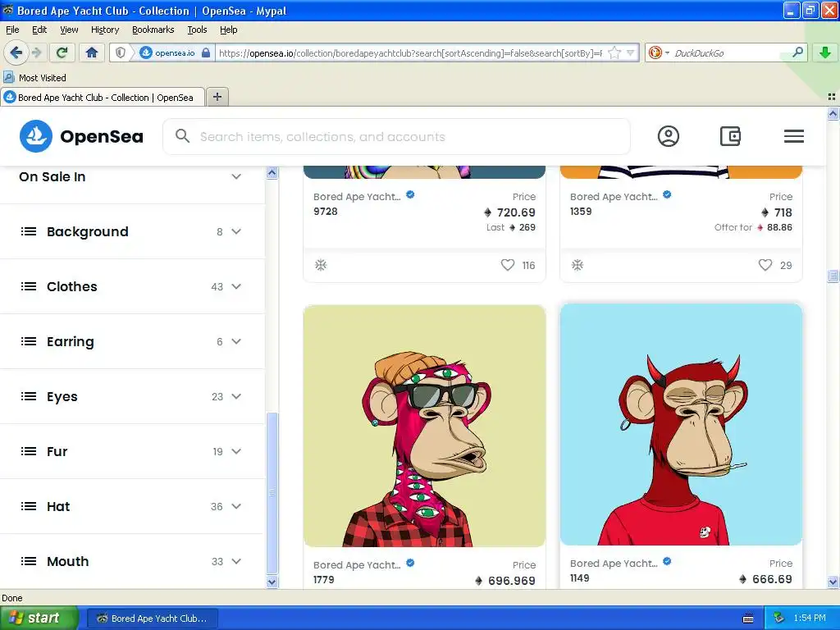840x630 pixels.
Task: Expand the Clothes trait filter
Action: click(132, 286)
